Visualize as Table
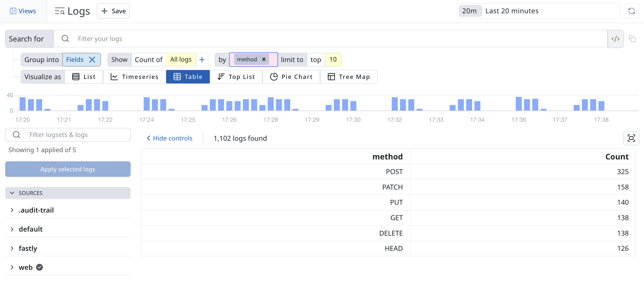The image size is (644, 282). tap(188, 77)
